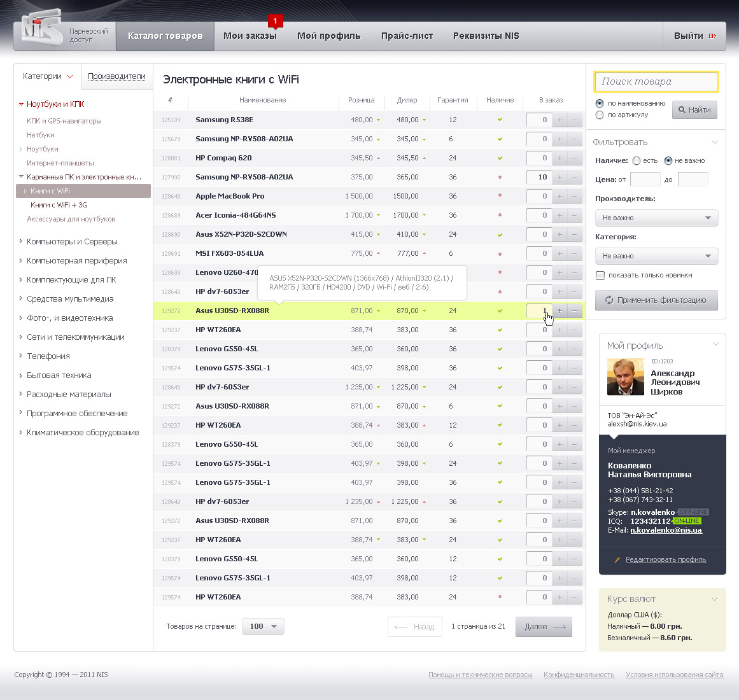Click the red orders notification badge
Image resolution: width=739 pixels, height=700 pixels.
point(275,21)
